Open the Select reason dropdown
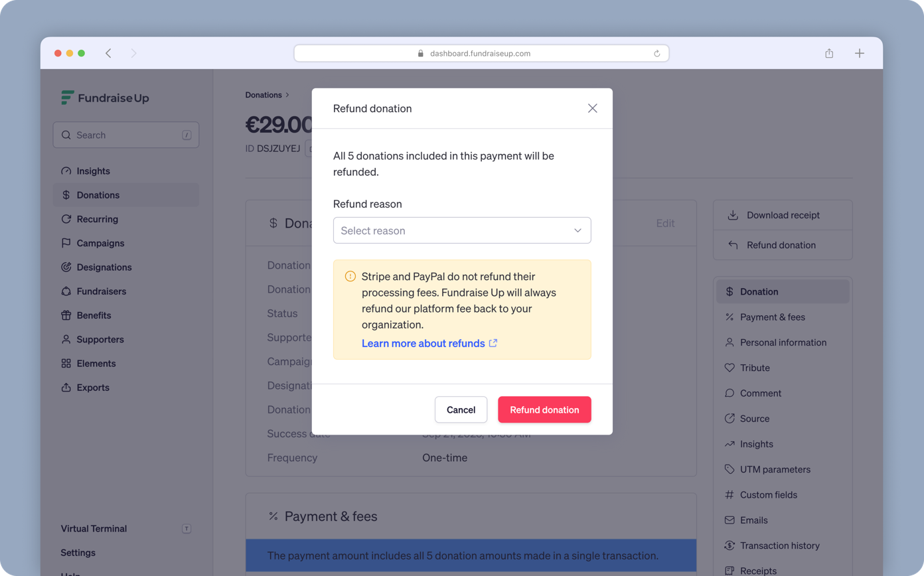The image size is (924, 576). pyautogui.click(x=462, y=230)
